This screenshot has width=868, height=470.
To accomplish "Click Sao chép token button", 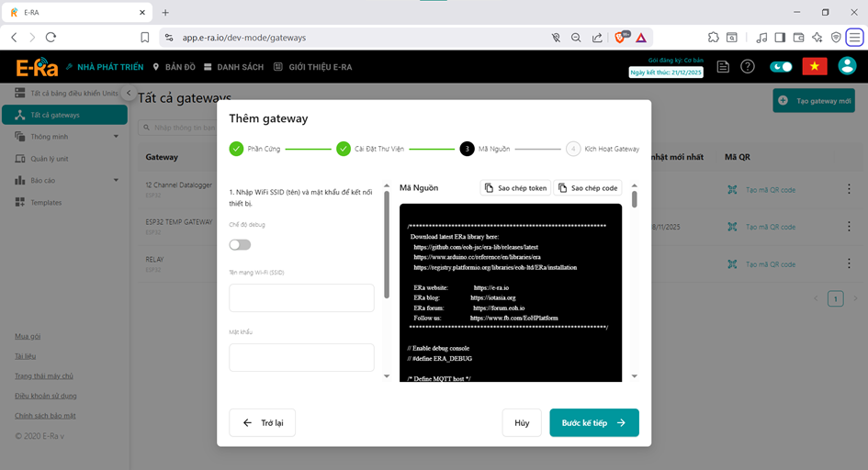I will (514, 187).
